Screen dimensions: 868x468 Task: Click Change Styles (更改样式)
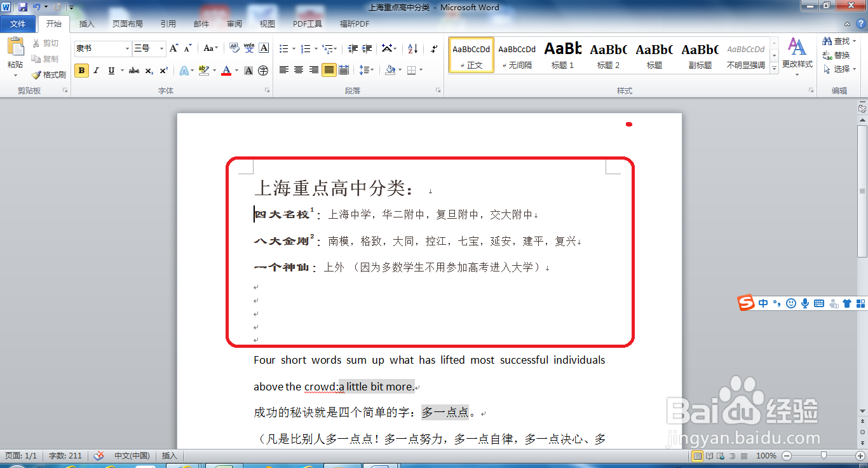point(797,56)
